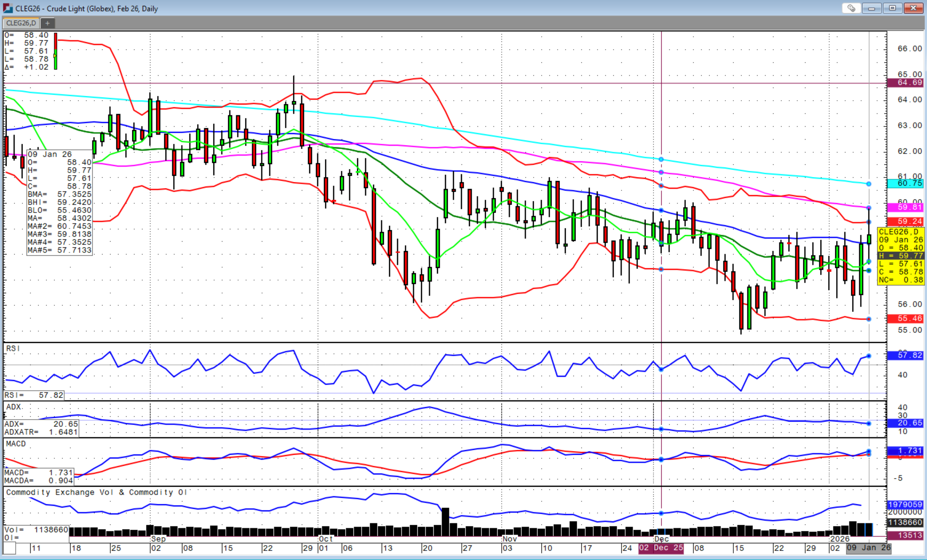
Task: Click the chart link chain icon
Action: coord(851,8)
